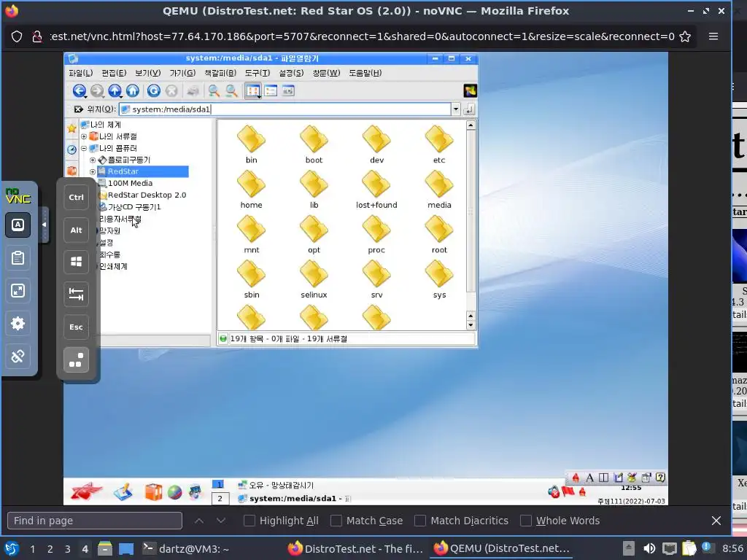Toggle the noVNC Alt key
This screenshot has height=560, width=747.
pyautogui.click(x=76, y=230)
